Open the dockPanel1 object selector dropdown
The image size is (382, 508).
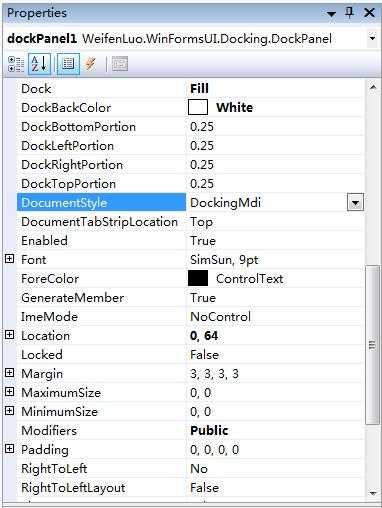pyautogui.click(x=372, y=38)
